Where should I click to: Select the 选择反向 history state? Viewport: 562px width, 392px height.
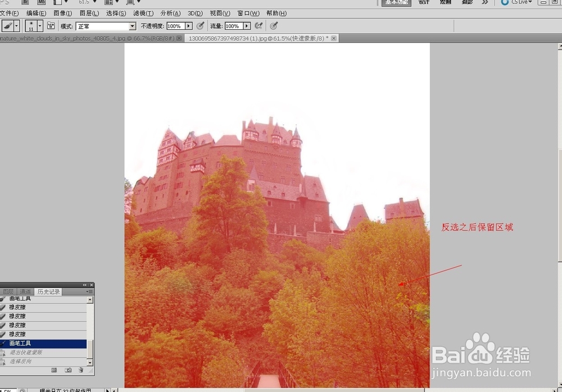[43, 361]
